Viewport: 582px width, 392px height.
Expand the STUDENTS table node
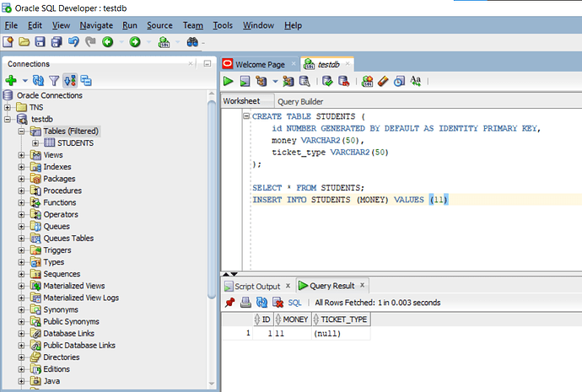[x=35, y=143]
